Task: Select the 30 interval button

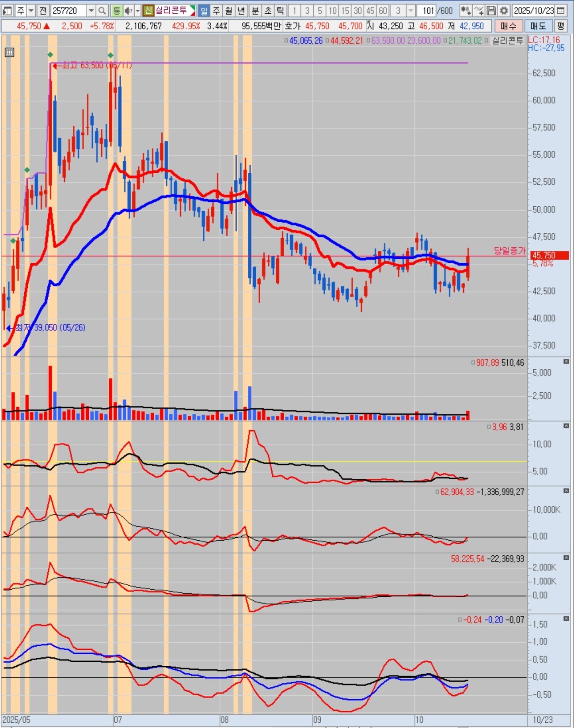Action: [x=358, y=10]
